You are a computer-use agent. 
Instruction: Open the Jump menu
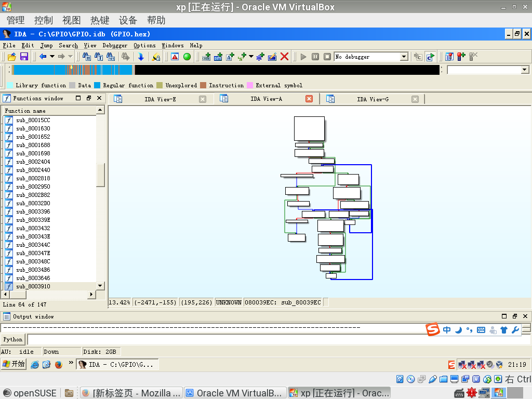click(46, 46)
